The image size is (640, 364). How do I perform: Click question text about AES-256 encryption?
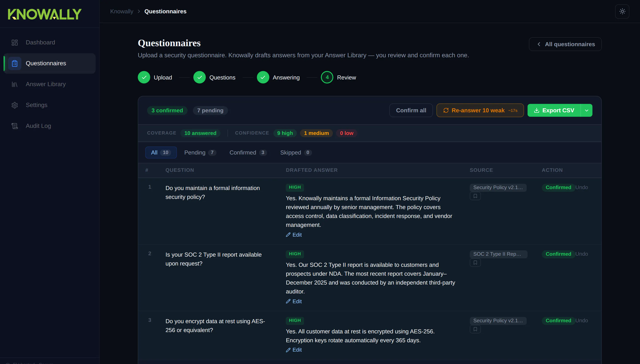coord(215,326)
